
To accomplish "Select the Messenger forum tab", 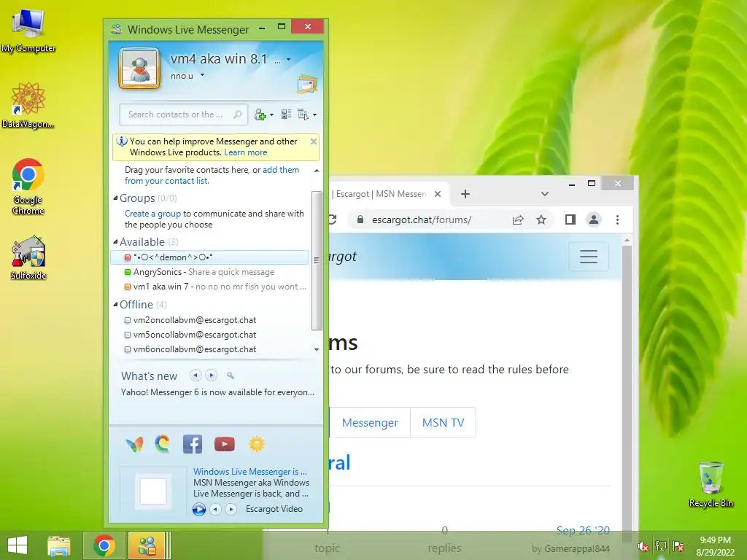I will [370, 422].
